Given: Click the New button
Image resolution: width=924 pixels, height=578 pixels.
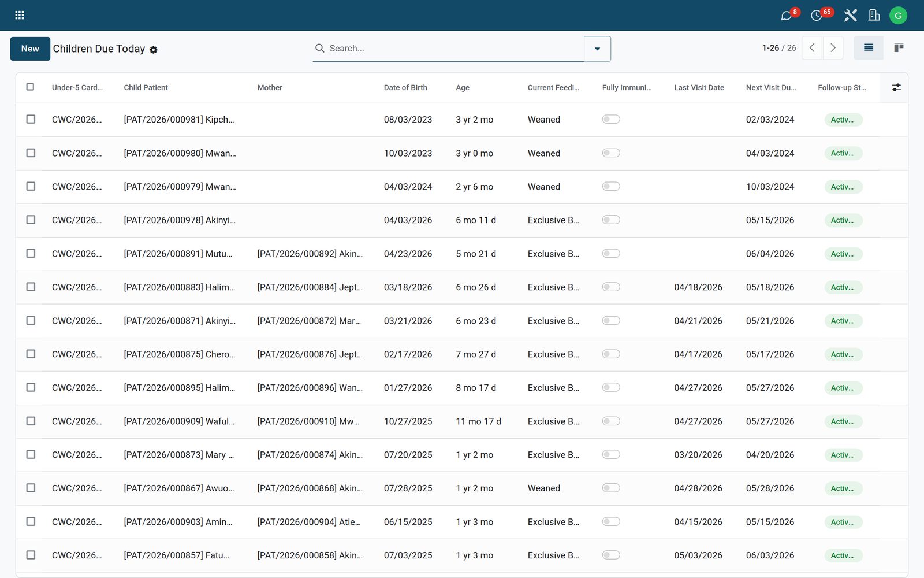Looking at the screenshot, I should [x=30, y=49].
